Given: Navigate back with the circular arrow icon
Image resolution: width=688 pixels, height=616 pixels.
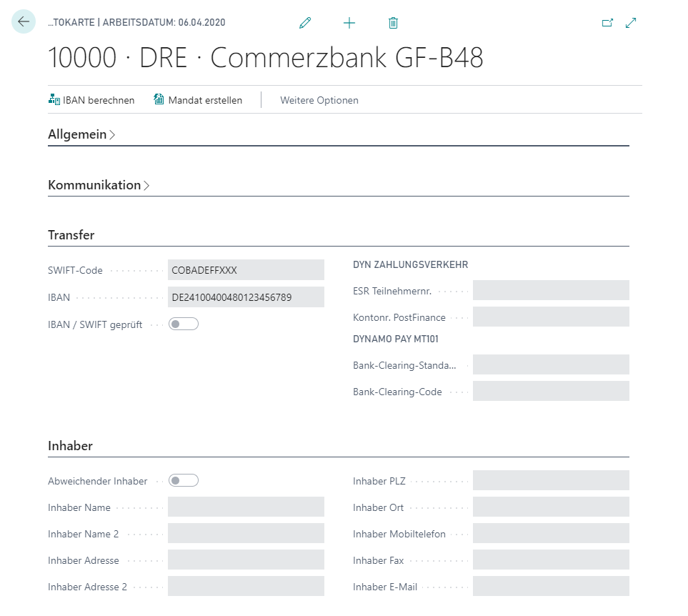Looking at the screenshot, I should (x=24, y=21).
